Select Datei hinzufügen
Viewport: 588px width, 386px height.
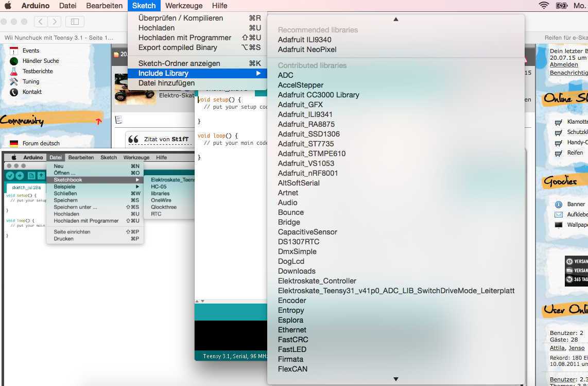(x=197, y=83)
